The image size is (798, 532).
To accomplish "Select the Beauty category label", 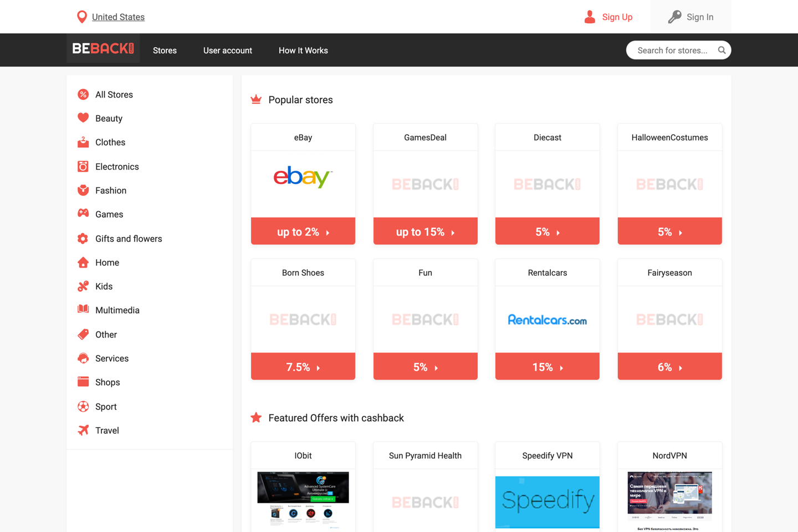I will tap(109, 119).
